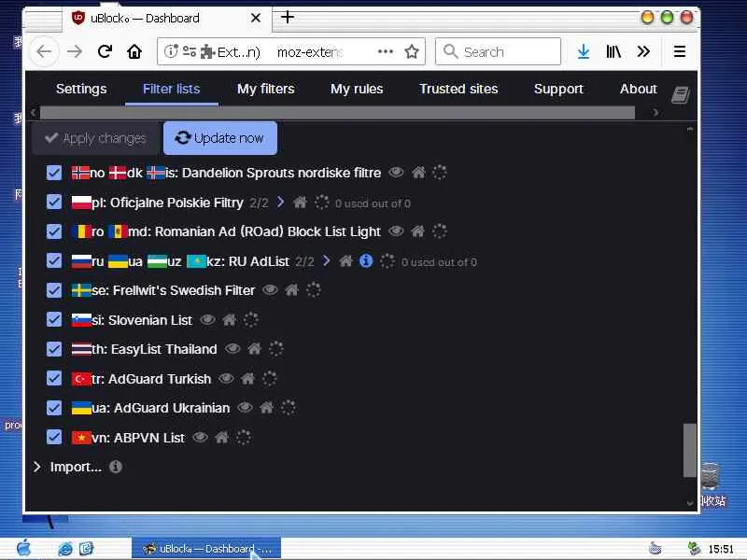Reload page with browser refresh button
747x560 pixels.
(x=105, y=51)
